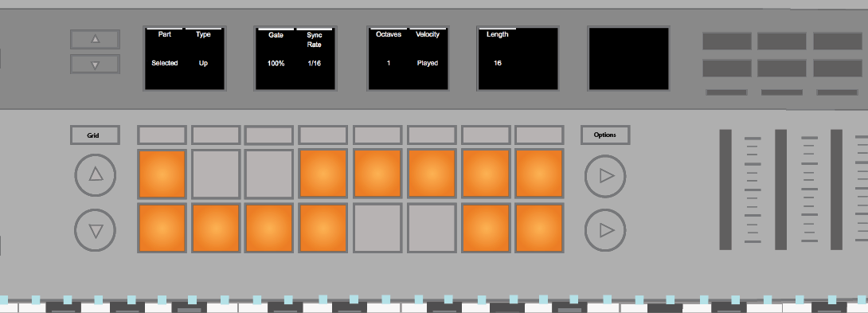
Task: Click the 'Played' value under Velocity
Action: click(x=428, y=63)
